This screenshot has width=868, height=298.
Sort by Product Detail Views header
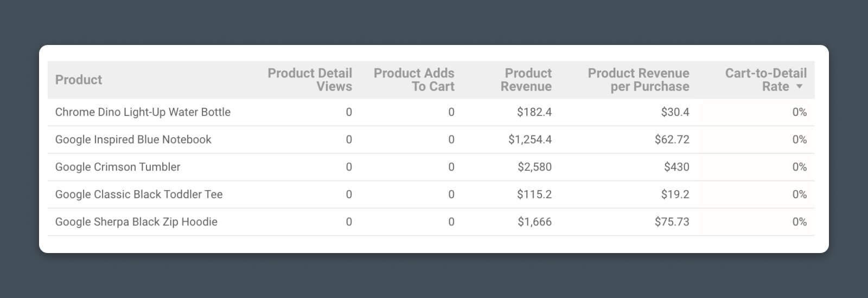tap(310, 80)
